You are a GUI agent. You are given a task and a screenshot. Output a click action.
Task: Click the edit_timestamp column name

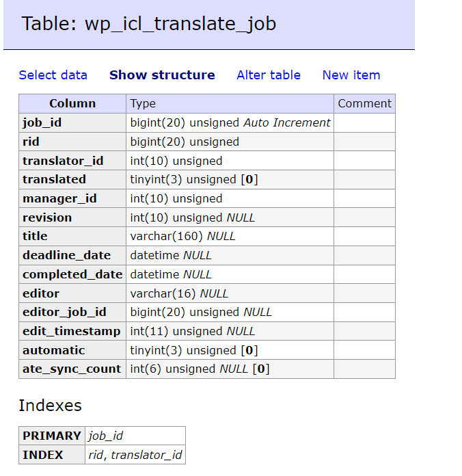click(x=72, y=331)
